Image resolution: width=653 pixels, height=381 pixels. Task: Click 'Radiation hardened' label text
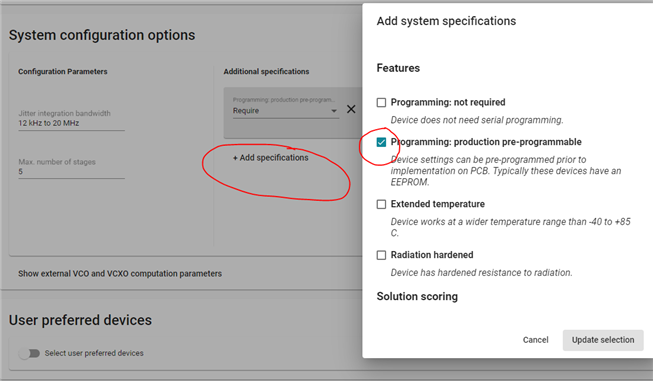click(432, 255)
